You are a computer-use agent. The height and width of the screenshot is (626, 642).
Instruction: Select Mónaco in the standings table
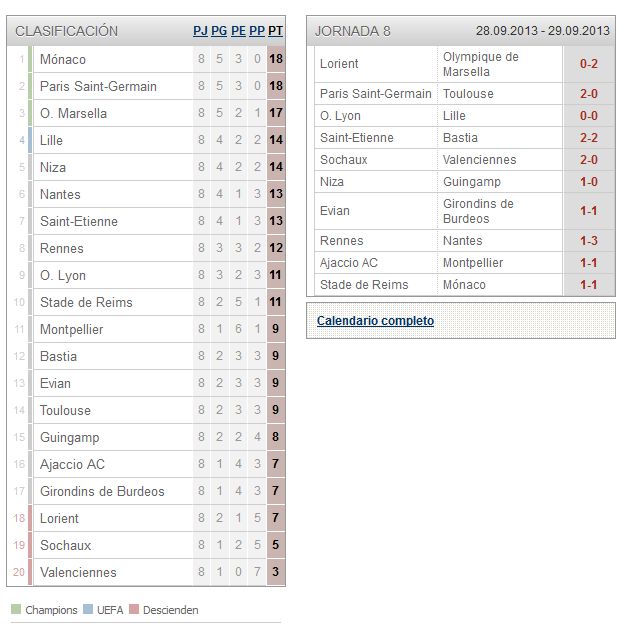[63, 59]
